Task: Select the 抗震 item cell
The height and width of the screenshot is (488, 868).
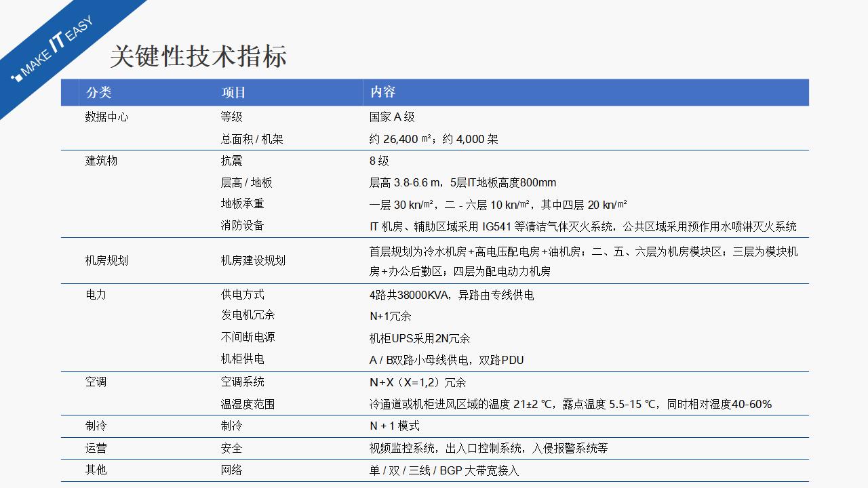Action: (x=231, y=161)
